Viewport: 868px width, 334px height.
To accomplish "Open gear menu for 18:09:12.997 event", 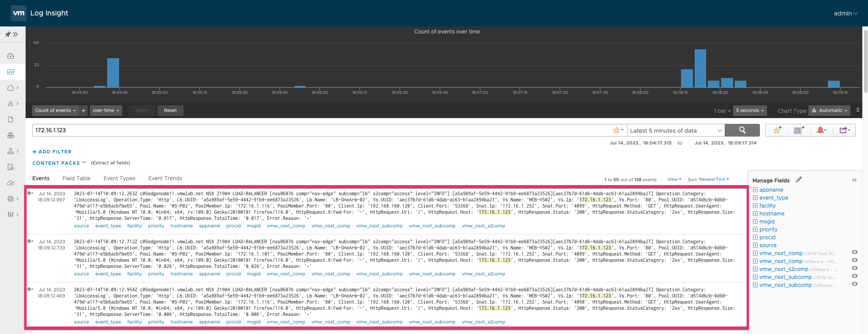I will (30, 193).
